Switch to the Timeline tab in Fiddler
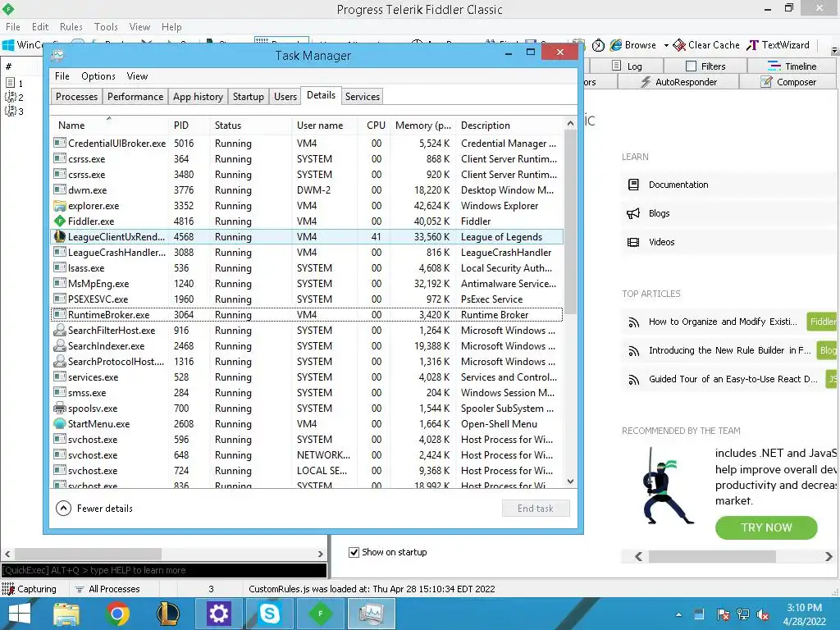The height and width of the screenshot is (630, 840). pyautogui.click(x=792, y=66)
